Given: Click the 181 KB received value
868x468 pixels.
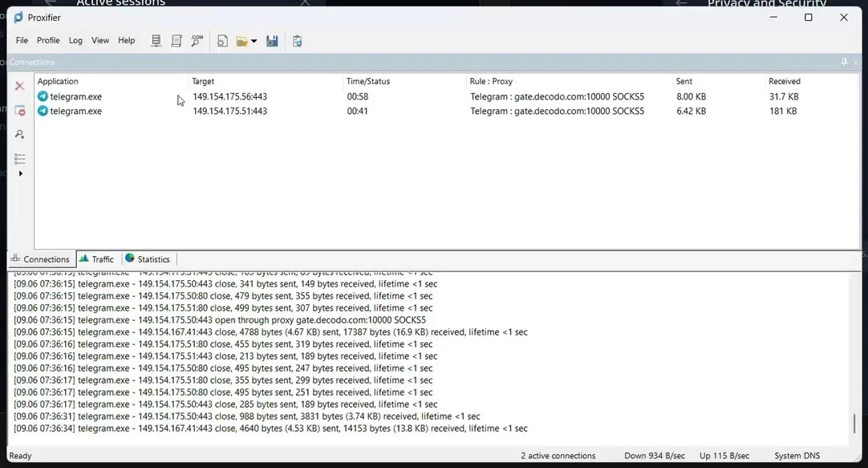Looking at the screenshot, I should [x=783, y=111].
